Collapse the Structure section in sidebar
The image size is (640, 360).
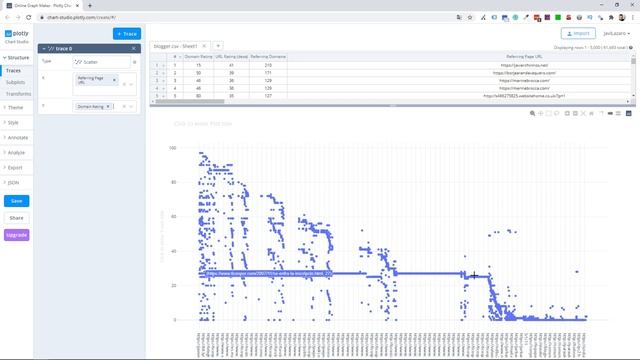(16, 58)
